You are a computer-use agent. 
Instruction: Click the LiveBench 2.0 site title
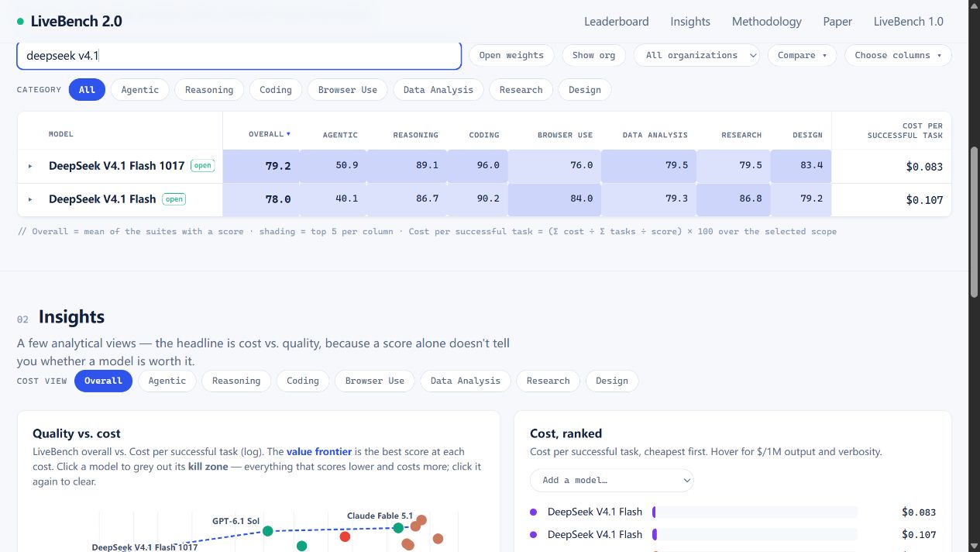77,22
